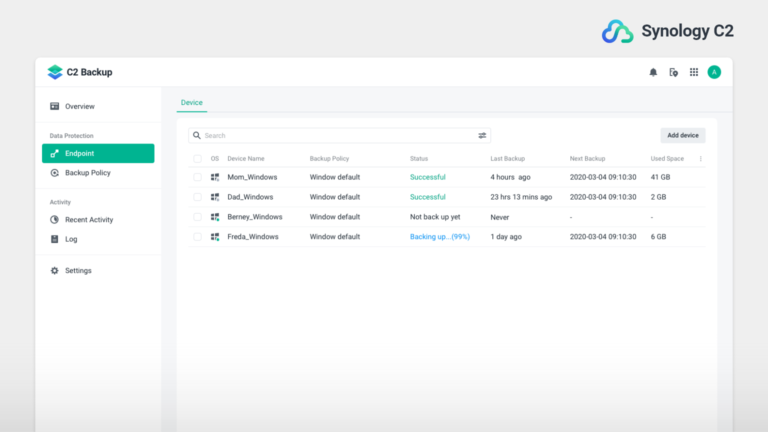Check the box for Mom_Windows

tap(197, 177)
